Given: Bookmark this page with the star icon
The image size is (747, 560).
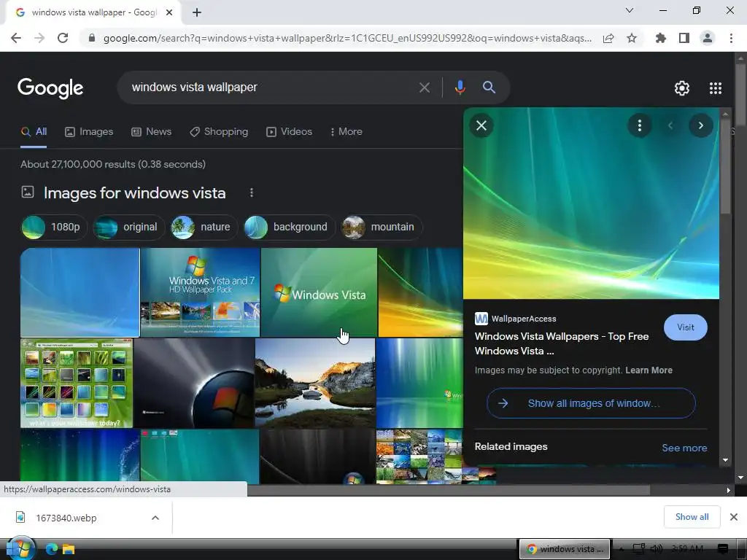Looking at the screenshot, I should [632, 38].
